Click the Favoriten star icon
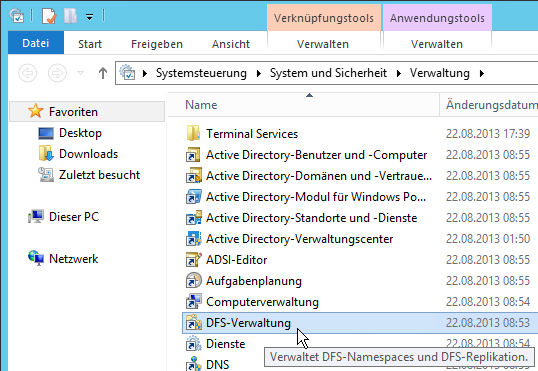Image resolution: width=538 pixels, height=371 pixels. point(35,111)
